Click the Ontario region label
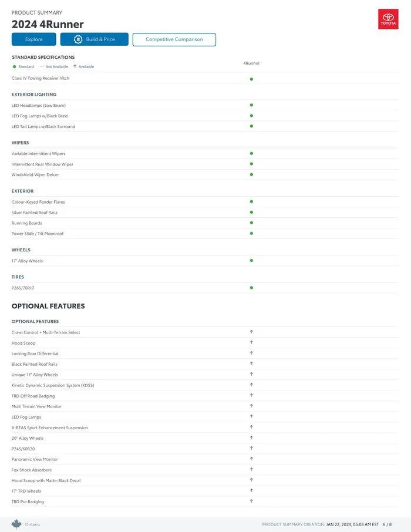 coord(33,524)
